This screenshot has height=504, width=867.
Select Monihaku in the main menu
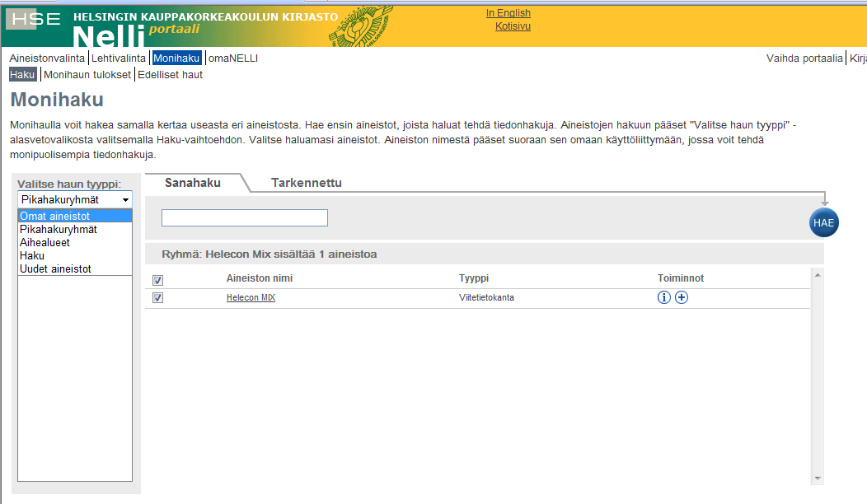pyautogui.click(x=176, y=58)
